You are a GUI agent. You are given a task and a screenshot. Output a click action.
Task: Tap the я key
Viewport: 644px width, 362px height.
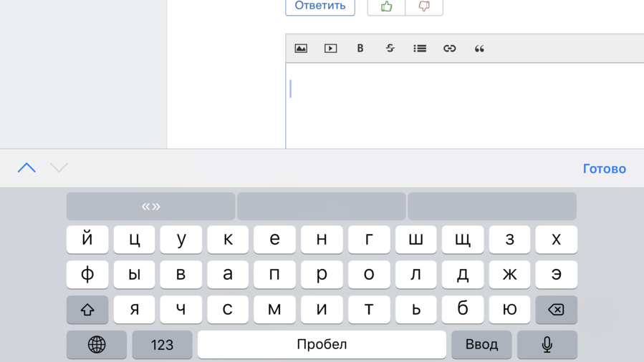(134, 310)
